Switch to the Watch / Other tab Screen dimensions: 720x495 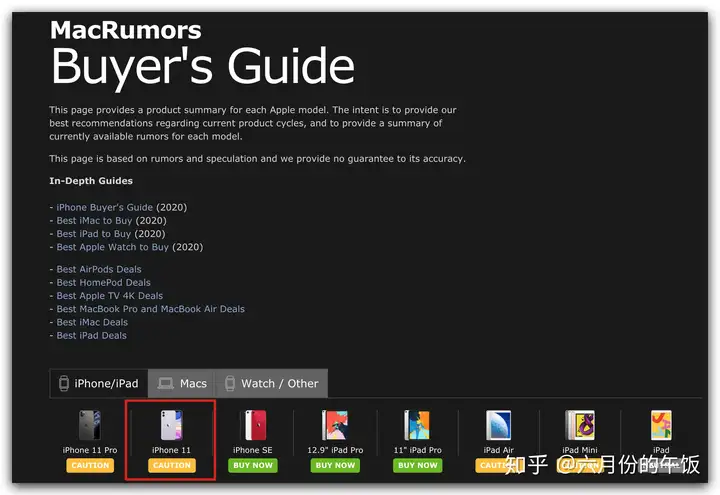tap(272, 383)
